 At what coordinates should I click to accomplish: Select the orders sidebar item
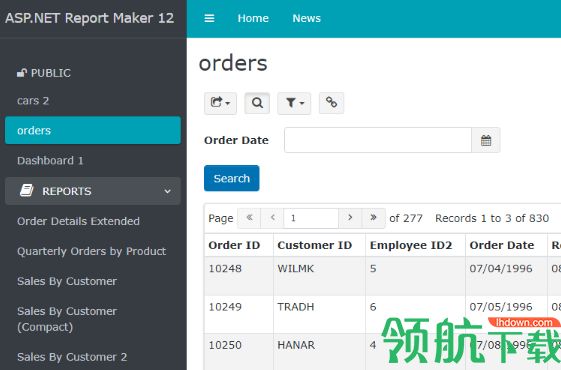pos(93,130)
